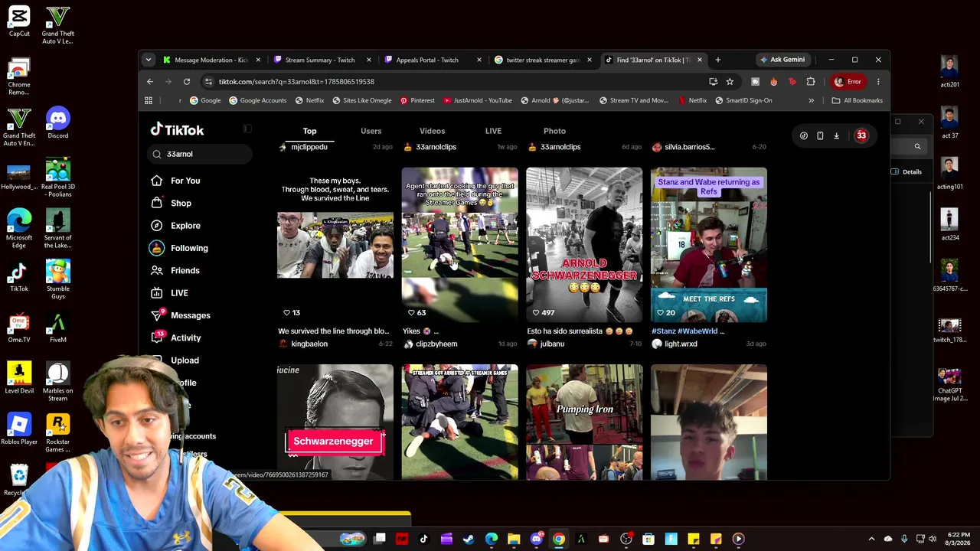The width and height of the screenshot is (980, 551).
Task: Open the All Bookmarks folder
Action: tap(857, 100)
